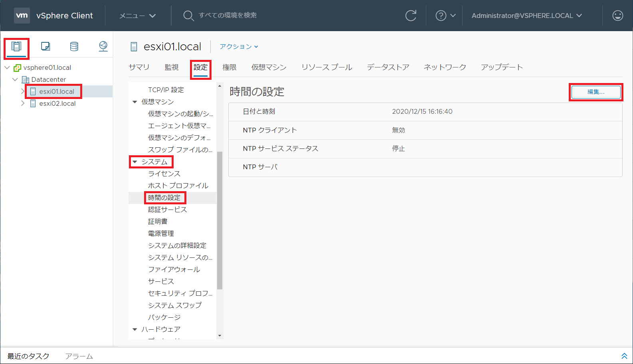Switch to the 権限 tab

(x=229, y=67)
